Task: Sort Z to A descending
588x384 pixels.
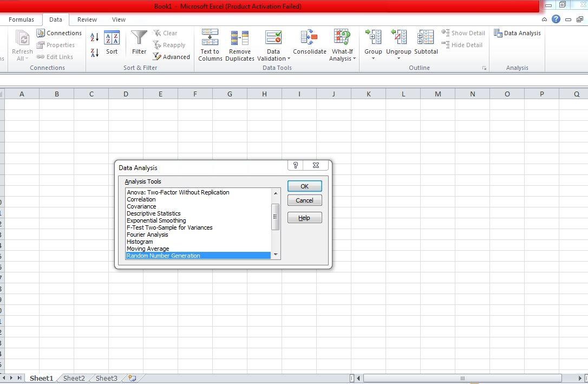Action: [x=95, y=53]
